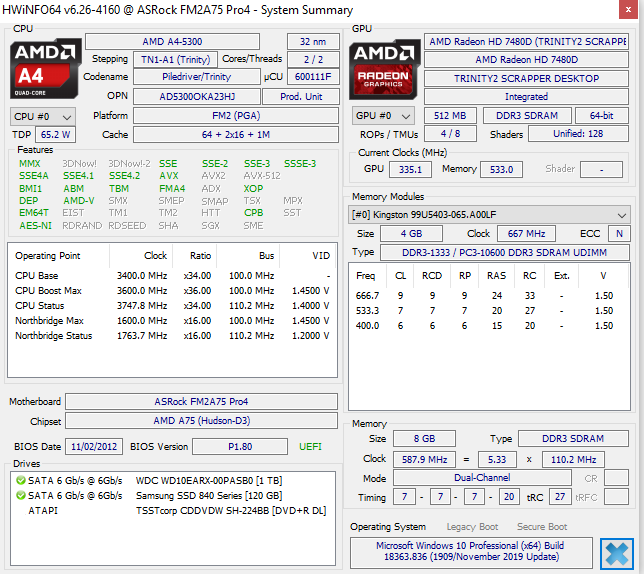Click the ASRock FM2A75 Pro4 motherboard field
This screenshot has height=574, width=644.
tap(201, 402)
